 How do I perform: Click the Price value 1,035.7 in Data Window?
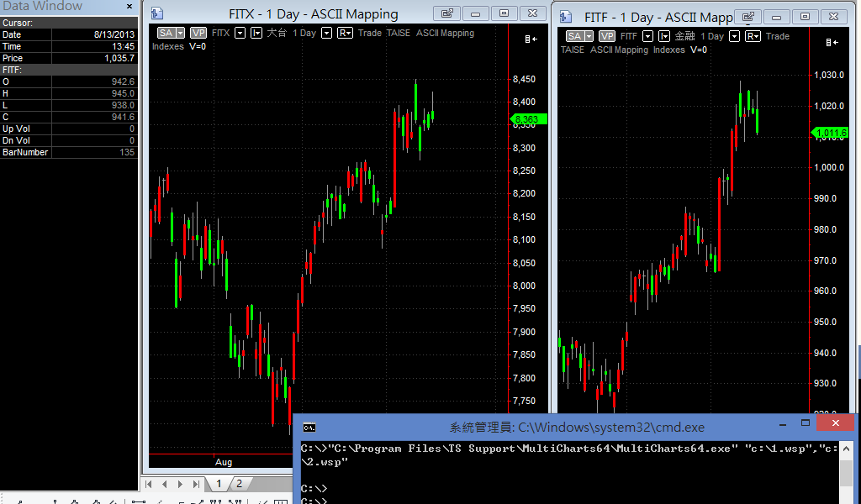pos(119,58)
